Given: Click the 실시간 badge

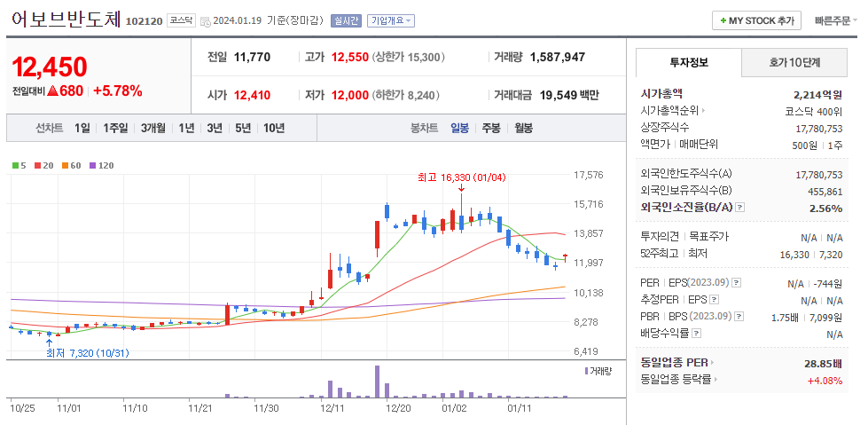Looking at the screenshot, I should (x=346, y=20).
